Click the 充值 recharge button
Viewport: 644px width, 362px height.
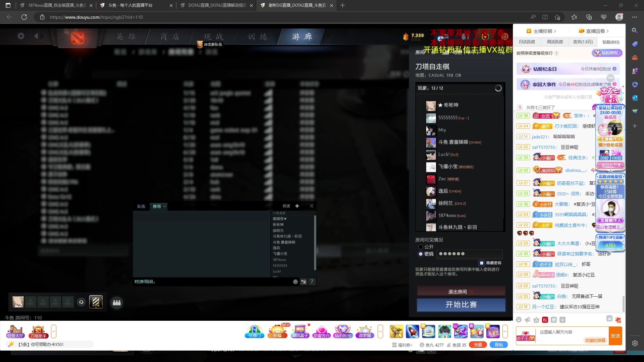click(x=478, y=345)
